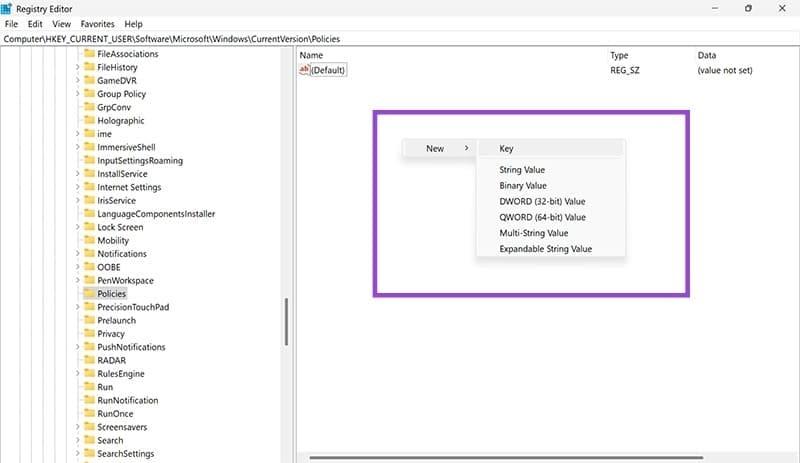The image size is (800, 463).
Task: Click the Run folder icon
Action: point(89,387)
